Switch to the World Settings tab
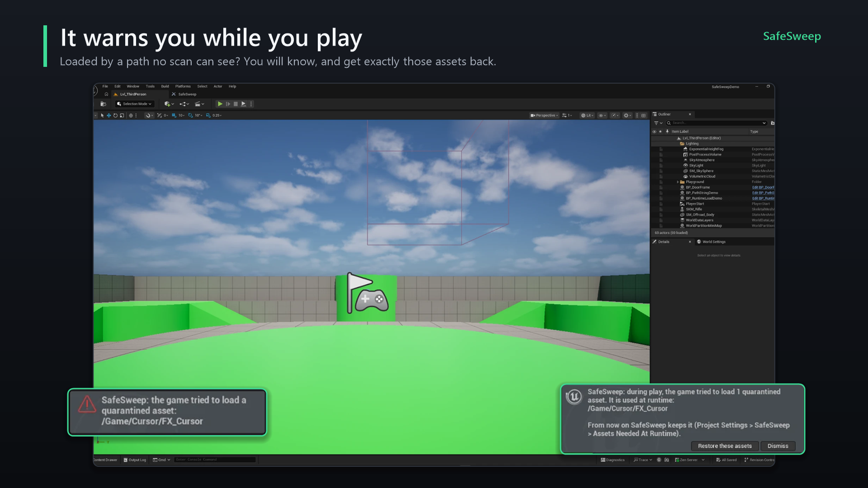This screenshot has width=868, height=488. pyautogui.click(x=711, y=242)
